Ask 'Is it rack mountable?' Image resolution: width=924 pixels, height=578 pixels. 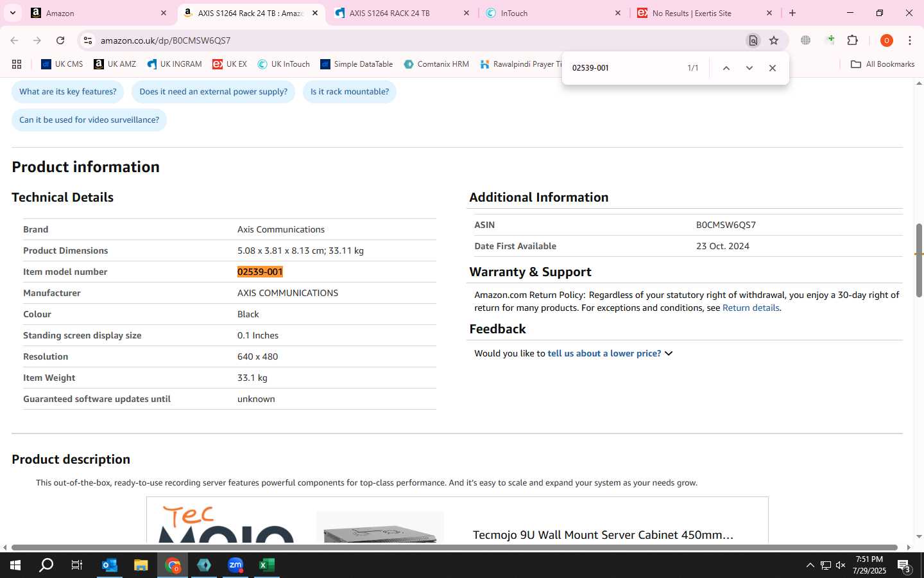pyautogui.click(x=350, y=92)
